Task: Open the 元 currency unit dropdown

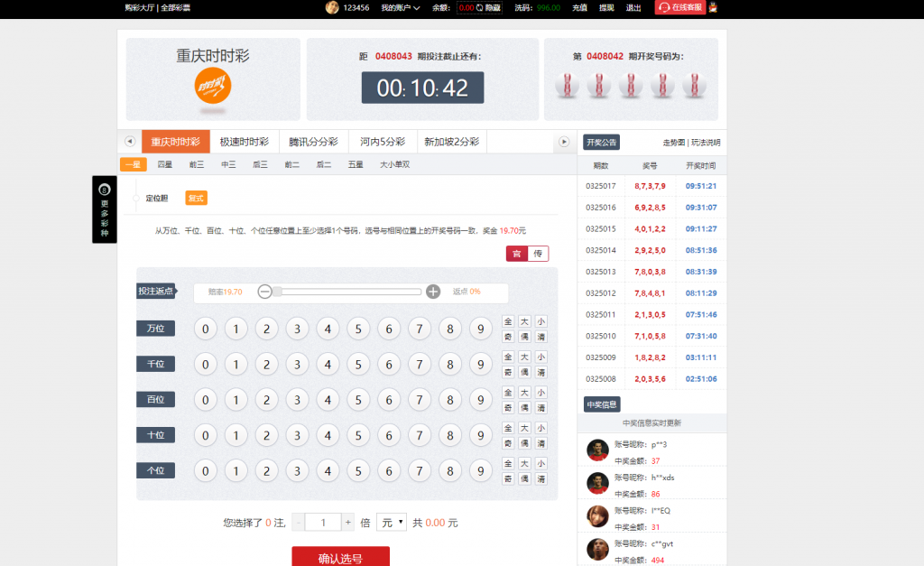Action: pos(392,523)
